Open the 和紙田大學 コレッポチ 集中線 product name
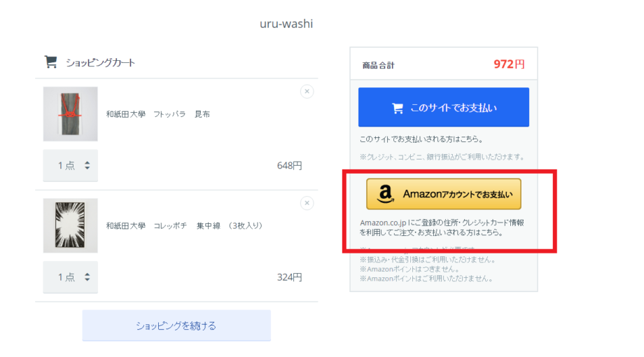The height and width of the screenshot is (357, 644). coord(184,225)
